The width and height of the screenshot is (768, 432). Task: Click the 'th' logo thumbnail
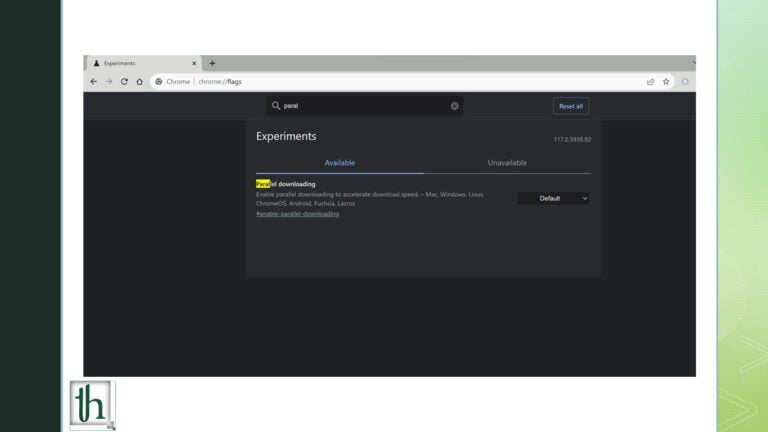click(x=92, y=405)
